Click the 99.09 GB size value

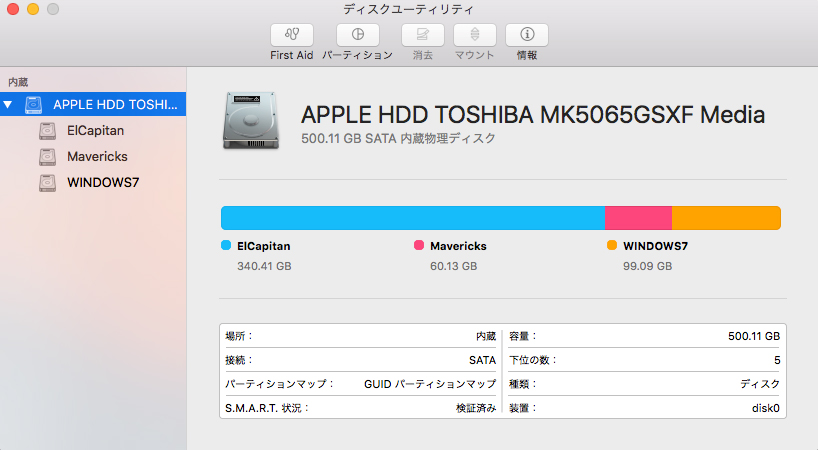647,266
